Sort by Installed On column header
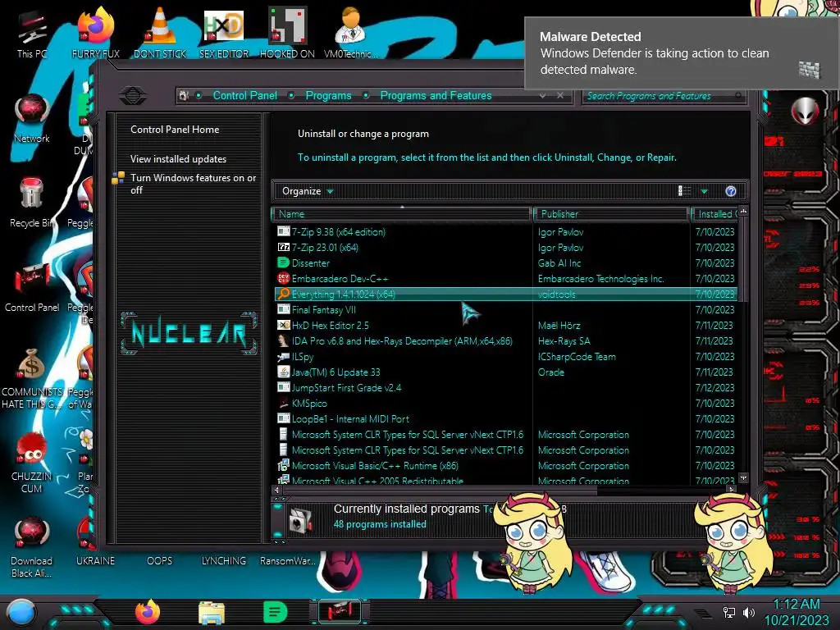The width and height of the screenshot is (840, 630). (714, 214)
